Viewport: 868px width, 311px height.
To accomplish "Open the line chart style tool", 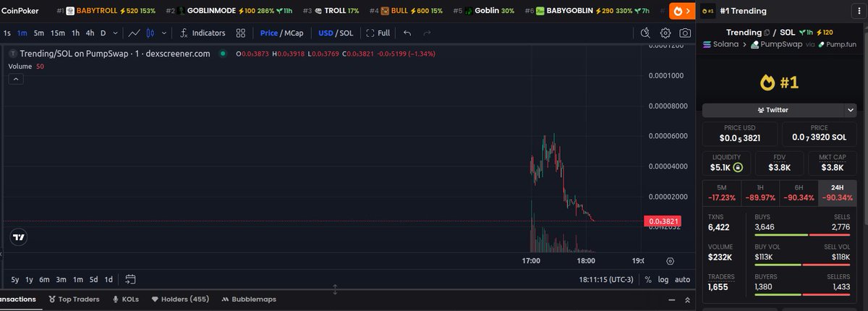I will [134, 33].
